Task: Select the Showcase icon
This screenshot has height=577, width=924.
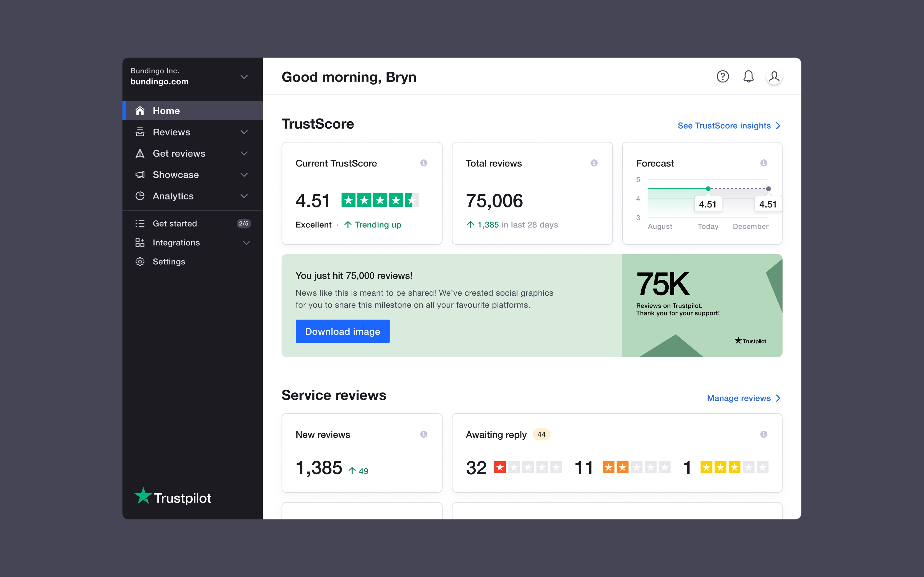Action: coord(140,174)
